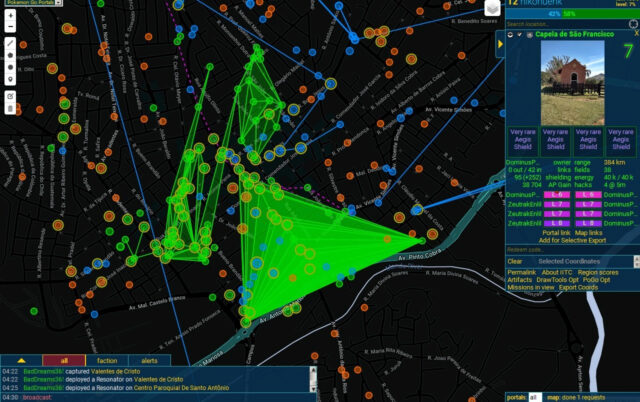This screenshot has height=402, width=640.
Task: Mark portal as Pokestop icon
Action: 510,35
